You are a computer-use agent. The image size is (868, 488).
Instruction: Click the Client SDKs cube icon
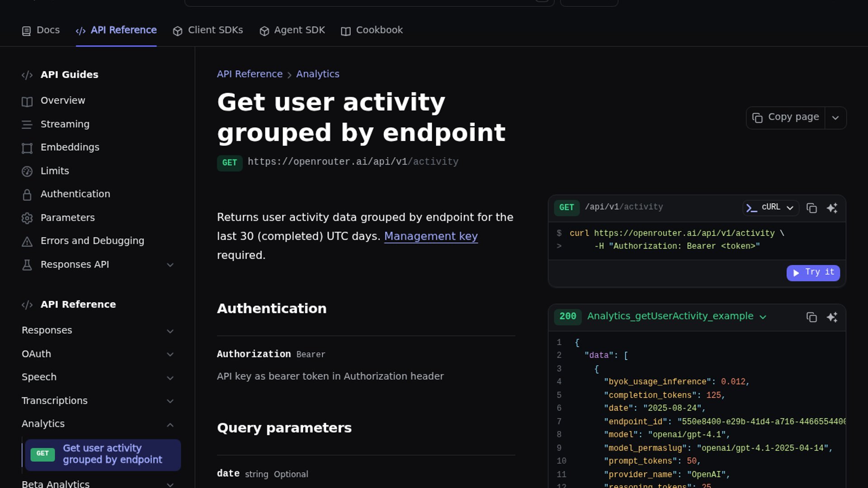click(x=178, y=31)
